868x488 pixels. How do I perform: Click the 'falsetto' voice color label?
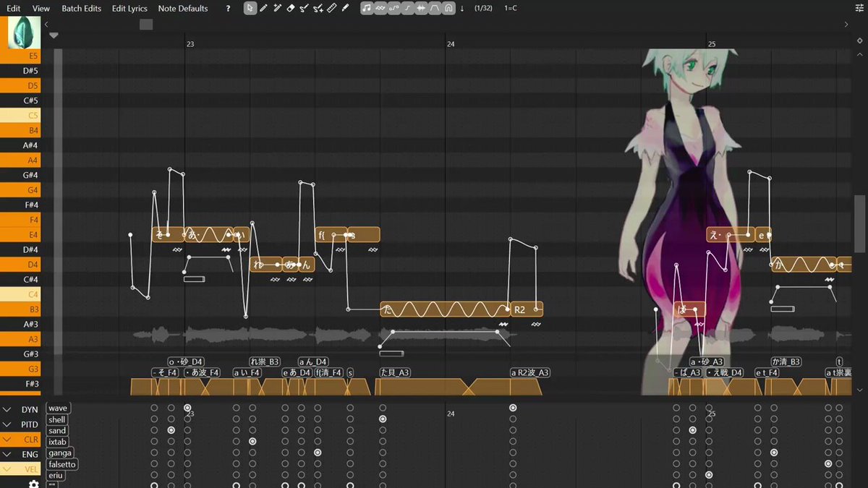point(62,464)
